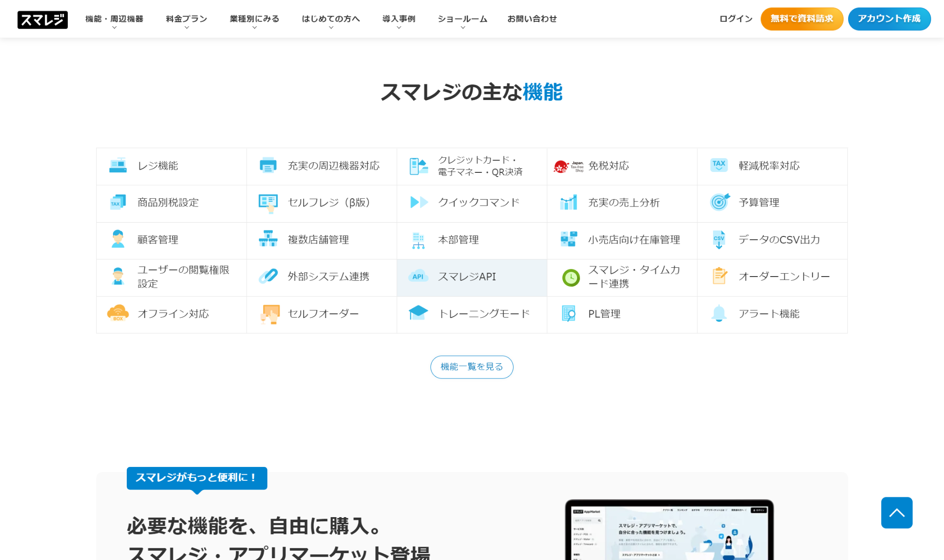The width and height of the screenshot is (944, 560).
Task: Click the touch screen icon for セルフオーダー
Action: click(270, 314)
